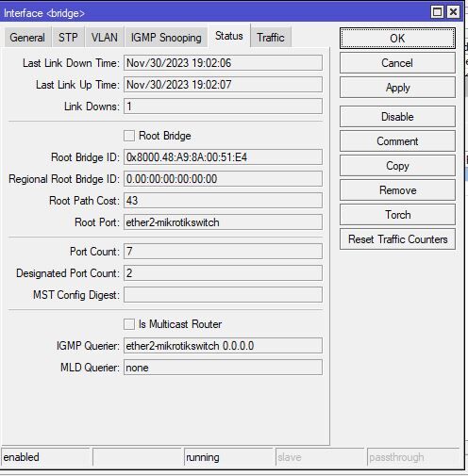The width and height of the screenshot is (468, 476).
Task: Click the Last Link Up Time field
Action: 223,85
